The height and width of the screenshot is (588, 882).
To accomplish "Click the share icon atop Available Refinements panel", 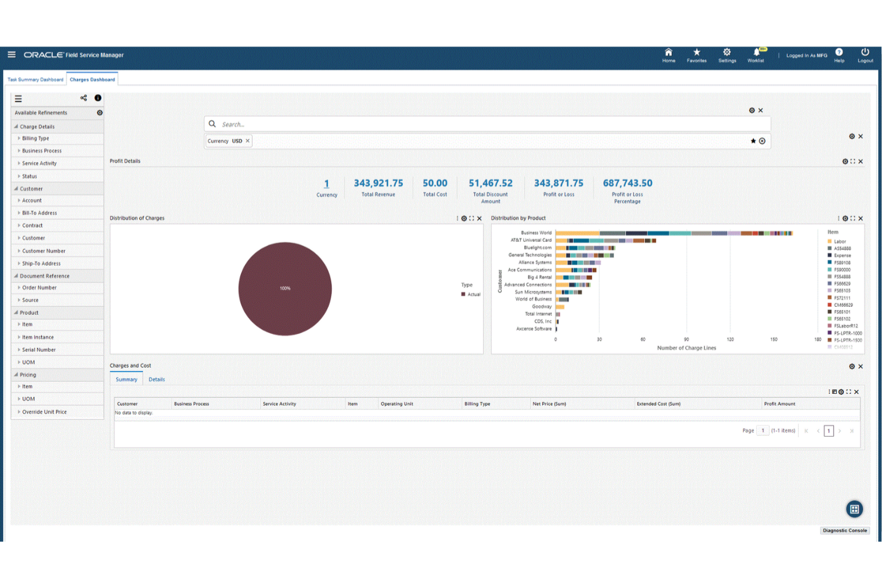I will click(x=83, y=98).
